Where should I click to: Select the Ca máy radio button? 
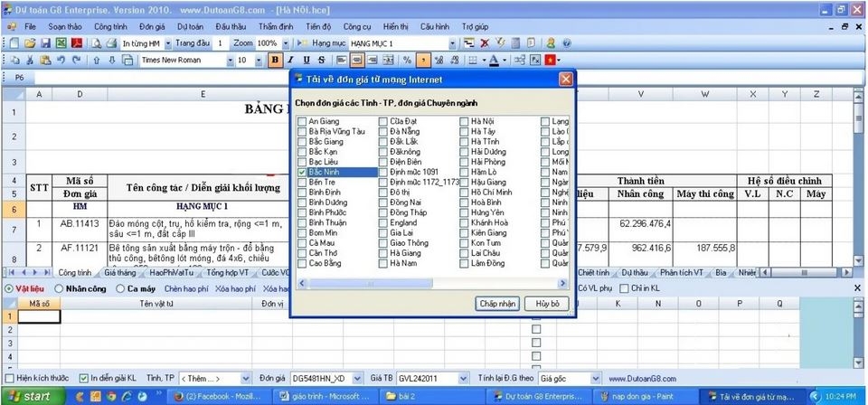click(120, 288)
